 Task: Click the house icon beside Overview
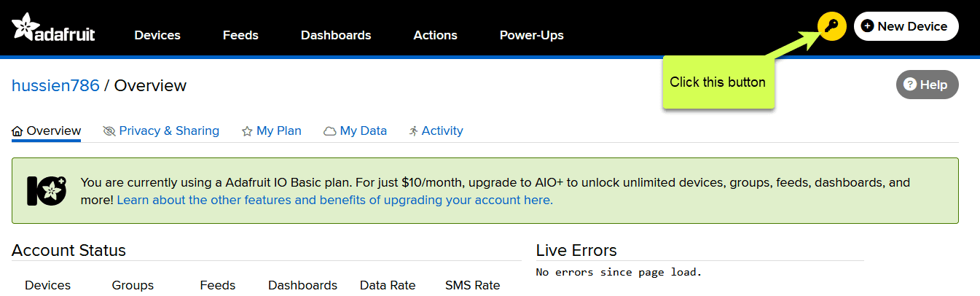17,131
